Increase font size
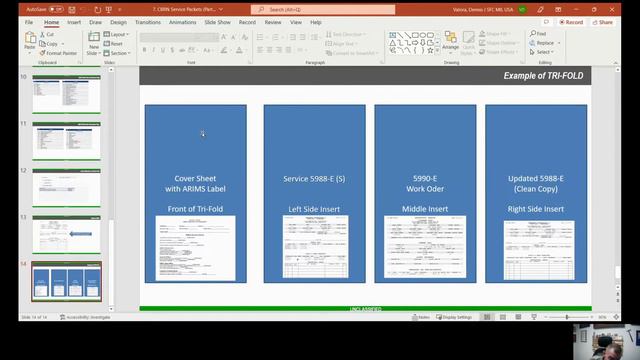 pyautogui.click(x=224, y=37)
